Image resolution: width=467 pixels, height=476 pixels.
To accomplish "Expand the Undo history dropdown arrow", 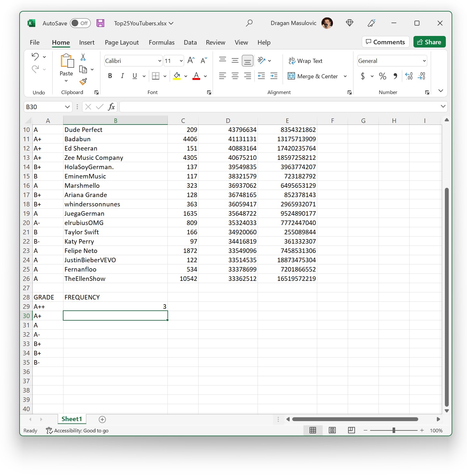I will (44, 57).
